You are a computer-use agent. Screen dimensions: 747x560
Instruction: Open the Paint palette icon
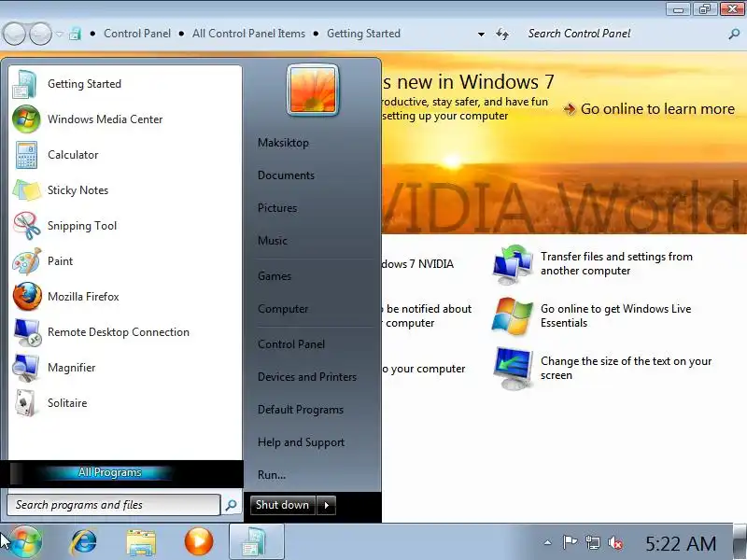coord(26,261)
